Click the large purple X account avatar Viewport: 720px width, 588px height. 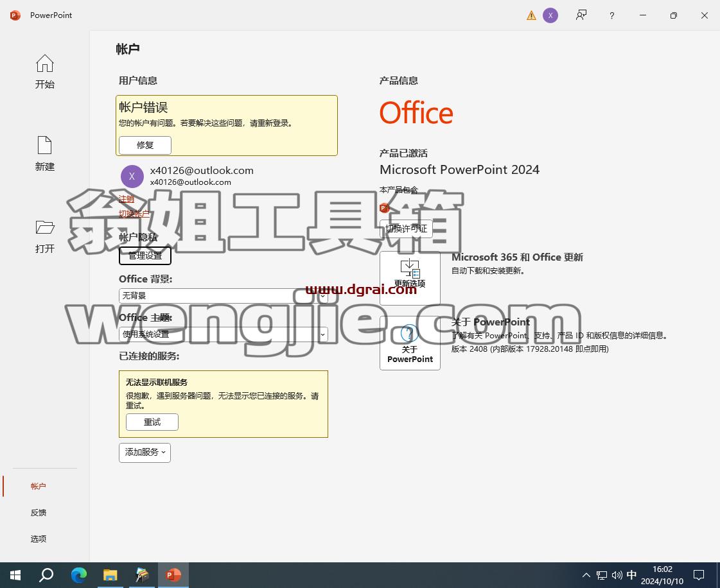click(x=132, y=177)
